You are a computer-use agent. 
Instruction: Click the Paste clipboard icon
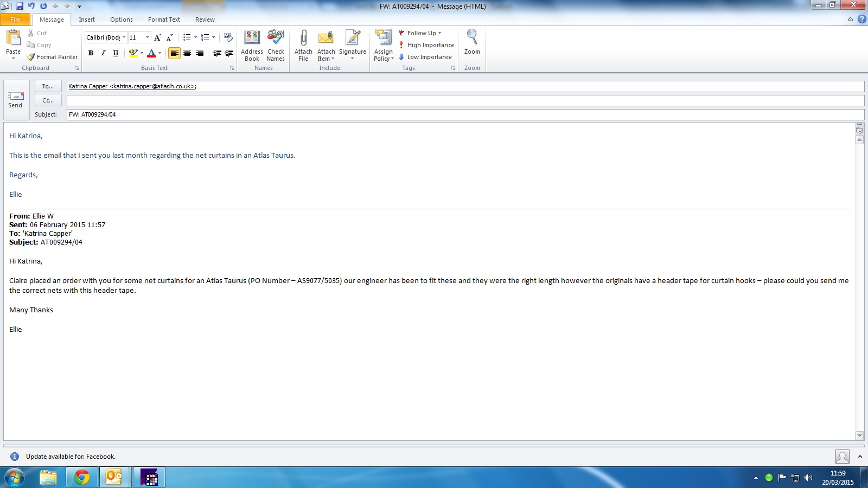coord(13,37)
